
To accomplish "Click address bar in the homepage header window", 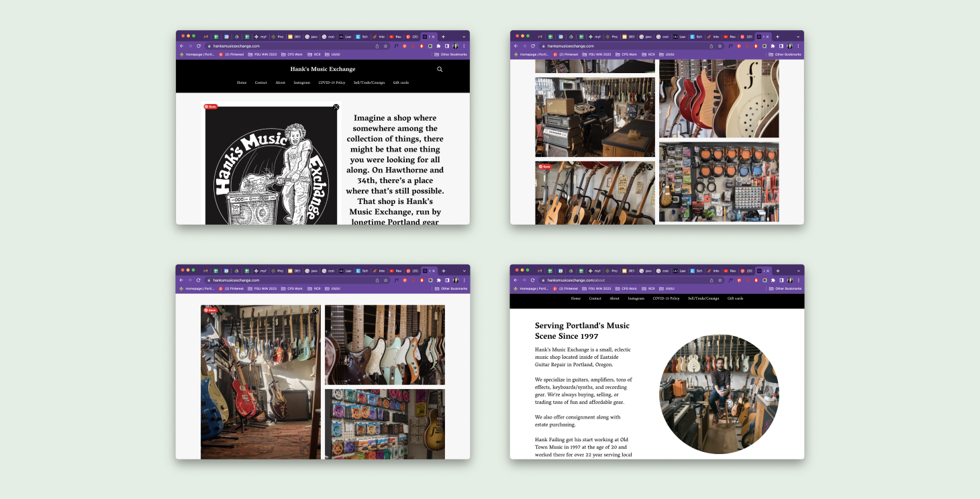I will pyautogui.click(x=297, y=46).
